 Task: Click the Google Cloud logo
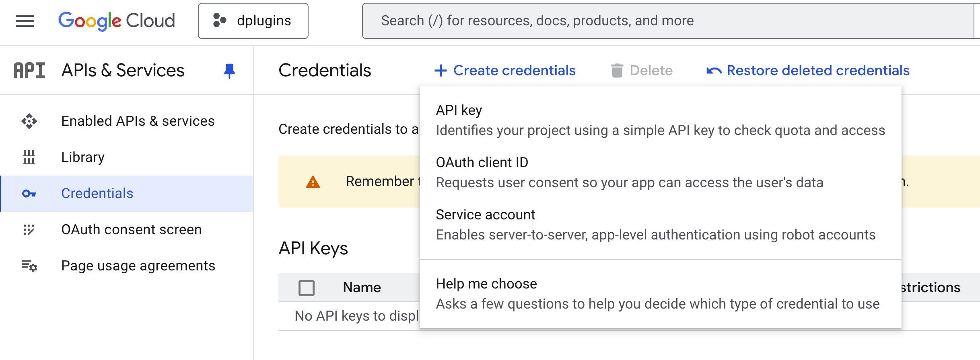117,21
